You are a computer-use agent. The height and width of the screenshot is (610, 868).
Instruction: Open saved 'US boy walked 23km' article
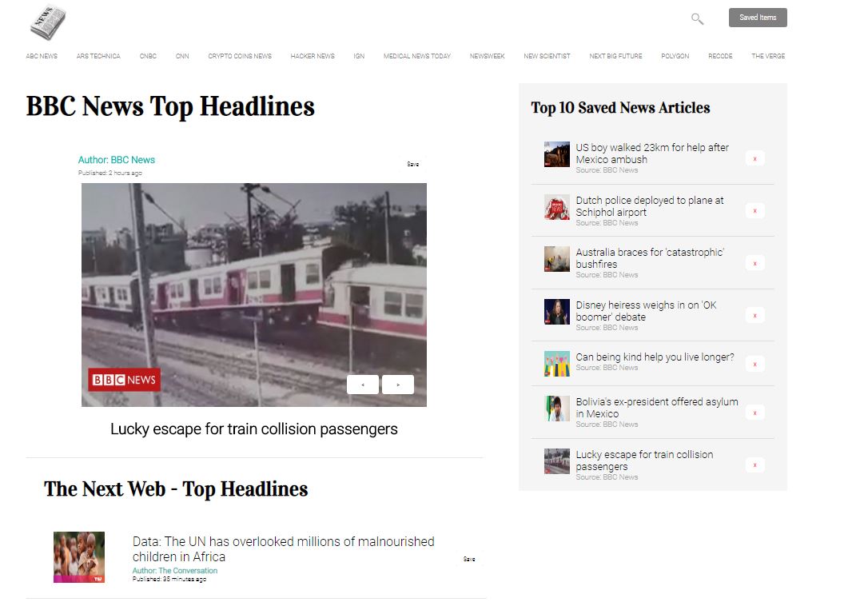(652, 153)
